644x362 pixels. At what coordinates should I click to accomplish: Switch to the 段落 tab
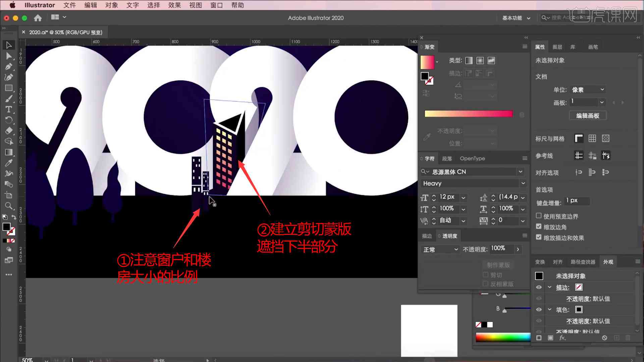point(447,159)
